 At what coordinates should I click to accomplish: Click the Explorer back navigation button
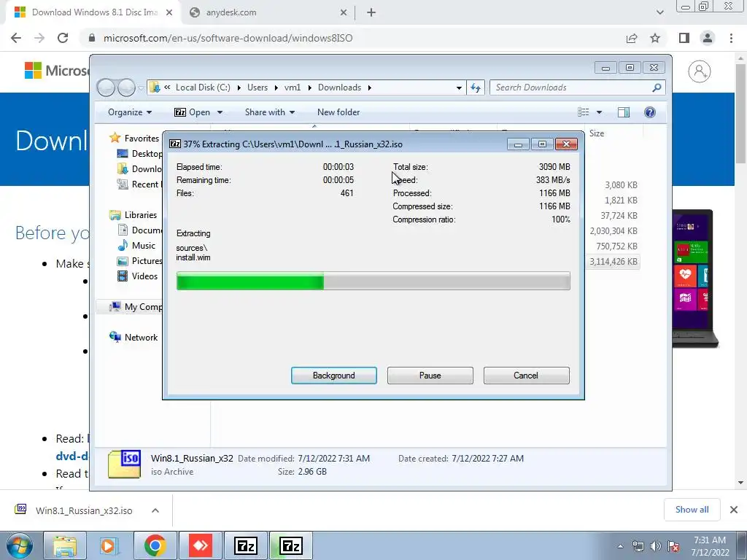click(x=106, y=87)
